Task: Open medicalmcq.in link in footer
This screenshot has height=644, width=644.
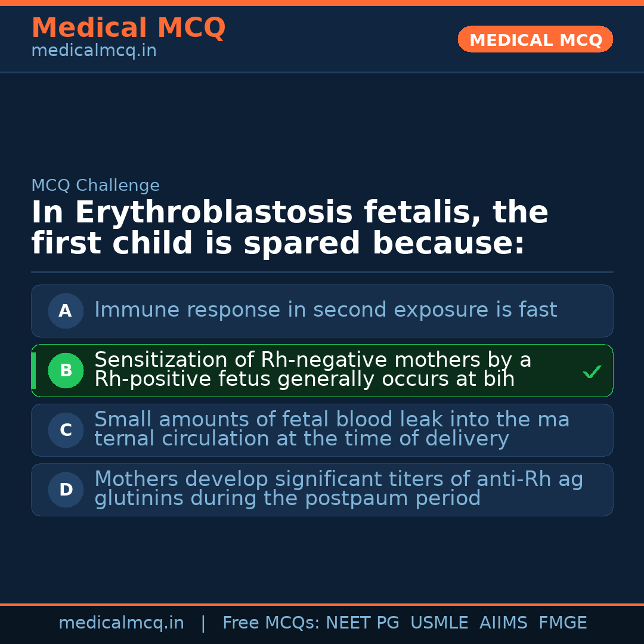Action: click(x=121, y=623)
